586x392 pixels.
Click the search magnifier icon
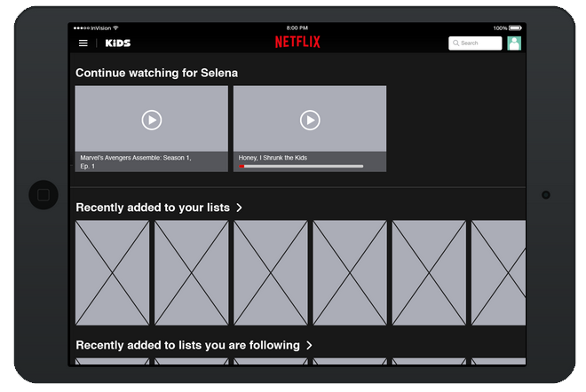(x=456, y=43)
